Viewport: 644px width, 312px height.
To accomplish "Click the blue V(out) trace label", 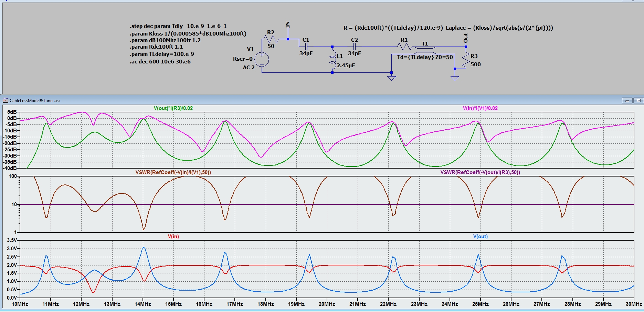I will pyautogui.click(x=480, y=236).
